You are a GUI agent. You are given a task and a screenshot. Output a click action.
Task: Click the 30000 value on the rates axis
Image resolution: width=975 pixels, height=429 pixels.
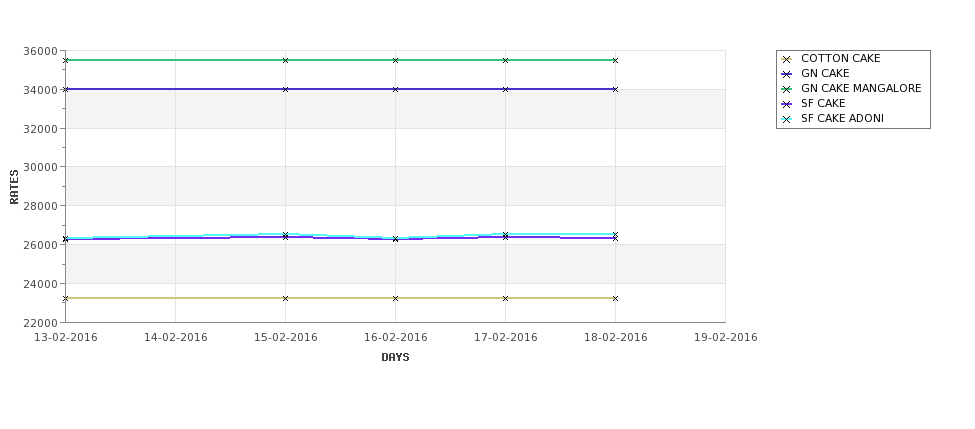tap(40, 167)
